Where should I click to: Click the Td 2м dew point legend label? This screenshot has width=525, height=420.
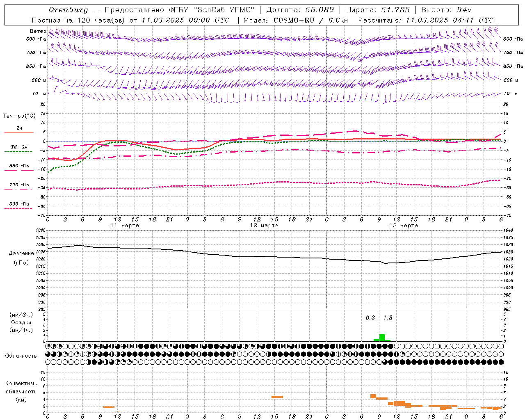tap(19, 147)
